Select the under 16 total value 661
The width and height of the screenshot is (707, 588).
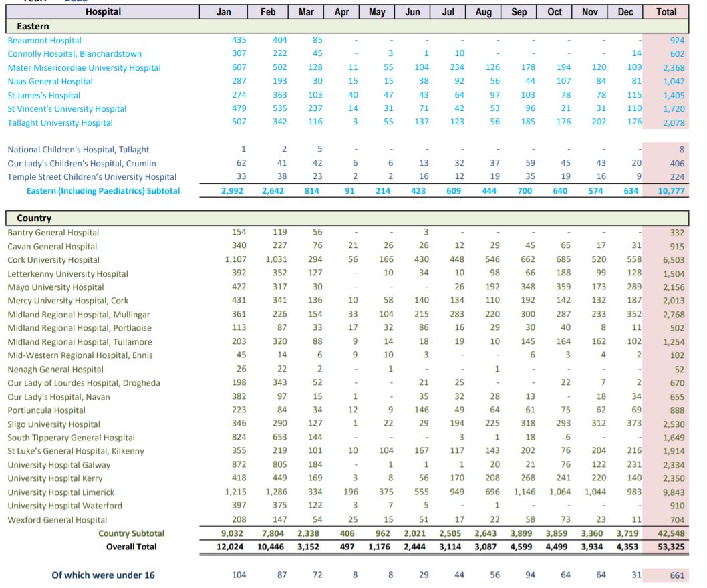point(676,576)
